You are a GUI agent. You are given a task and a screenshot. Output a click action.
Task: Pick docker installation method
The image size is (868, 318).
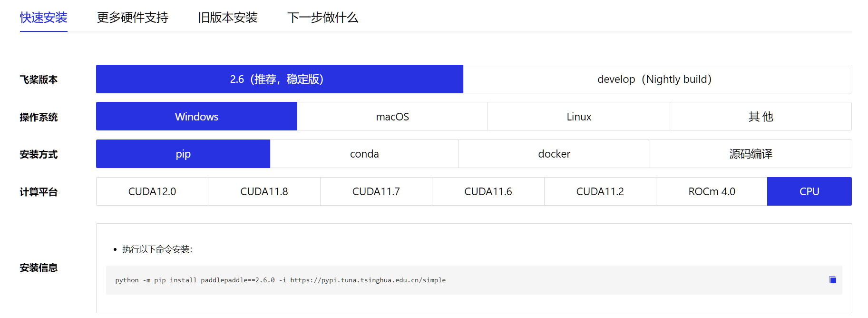point(554,154)
